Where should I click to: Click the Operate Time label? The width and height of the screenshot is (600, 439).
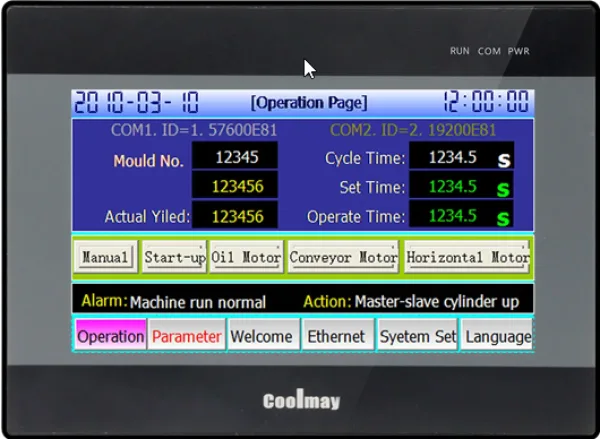coord(356,216)
